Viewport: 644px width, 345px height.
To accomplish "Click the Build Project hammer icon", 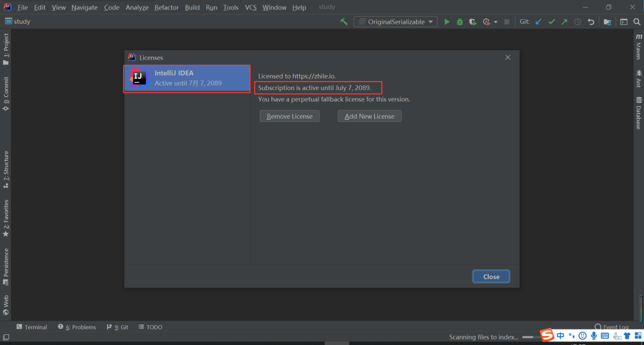I will [x=344, y=21].
